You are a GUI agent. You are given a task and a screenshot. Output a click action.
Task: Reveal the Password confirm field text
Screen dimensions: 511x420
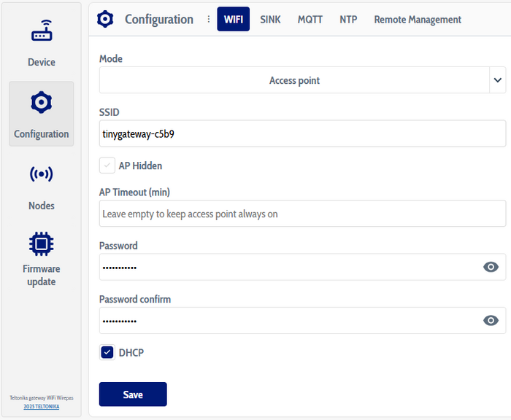pyautogui.click(x=491, y=321)
